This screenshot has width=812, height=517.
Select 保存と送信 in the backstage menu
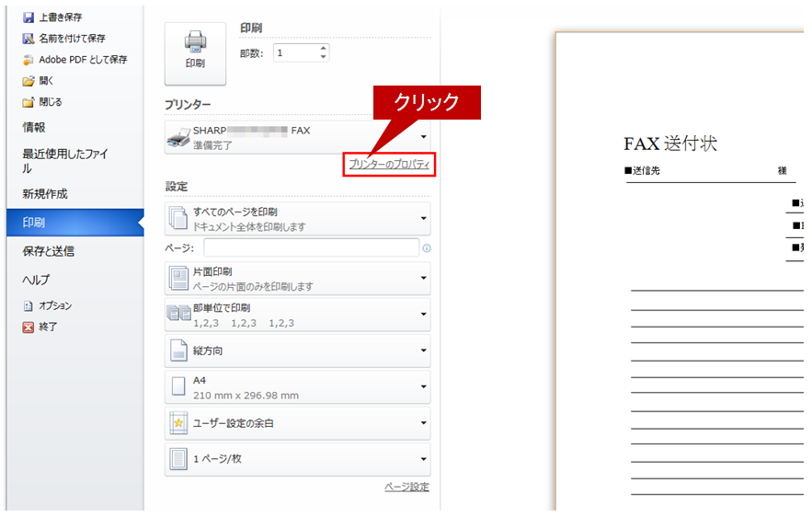pos(48,252)
